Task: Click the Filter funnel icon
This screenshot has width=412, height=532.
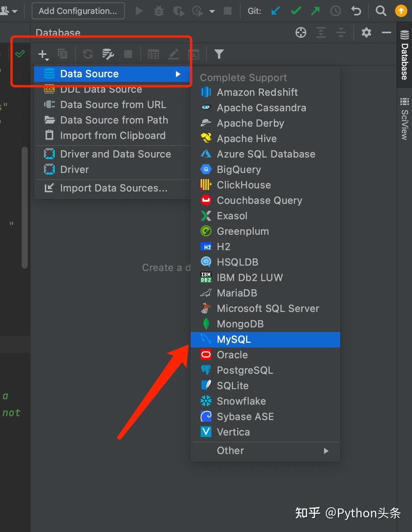Action: coord(219,54)
